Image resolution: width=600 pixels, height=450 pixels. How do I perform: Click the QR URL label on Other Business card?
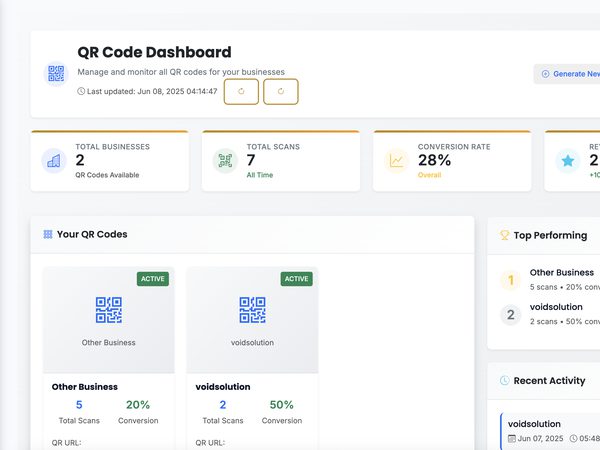[x=66, y=443]
